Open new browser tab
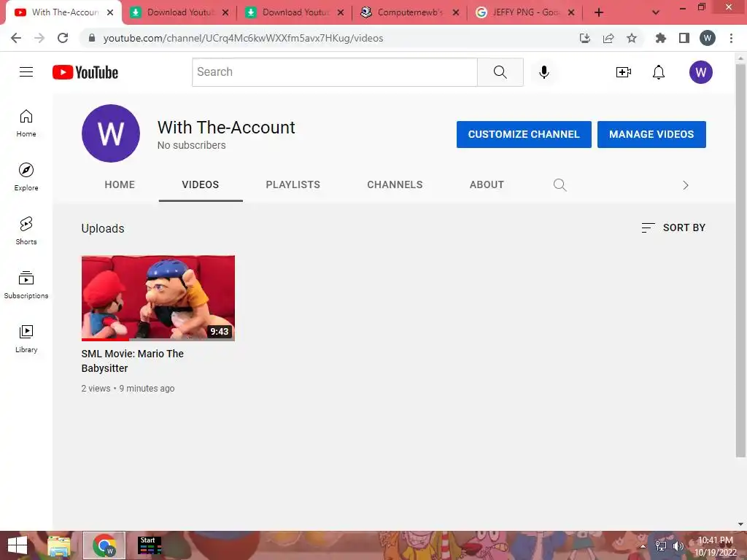The width and height of the screenshot is (747, 560). [x=599, y=12]
